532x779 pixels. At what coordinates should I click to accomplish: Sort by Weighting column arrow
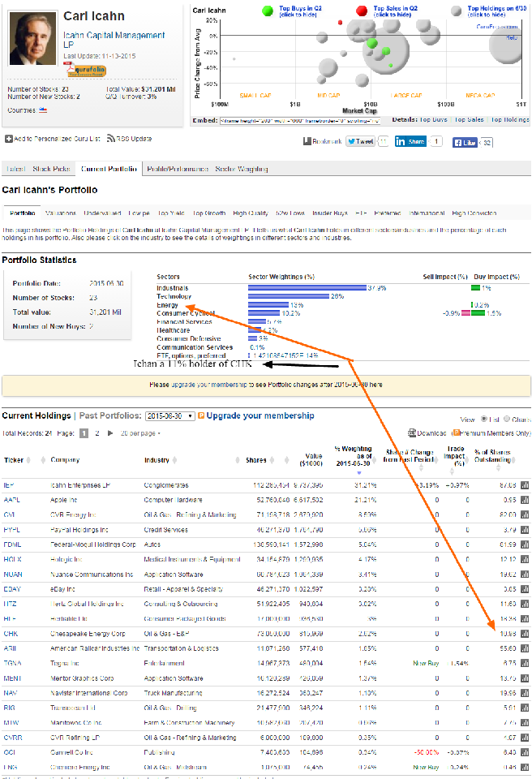coord(359,473)
